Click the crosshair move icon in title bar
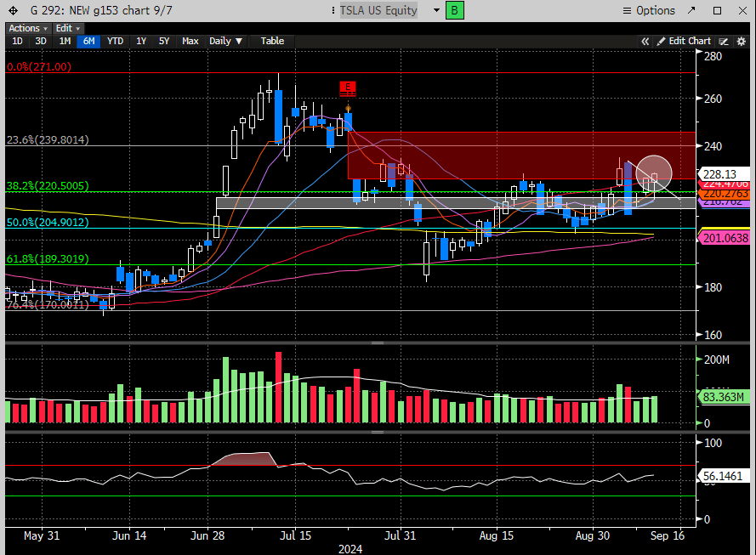This screenshot has height=555, width=756. point(13,10)
